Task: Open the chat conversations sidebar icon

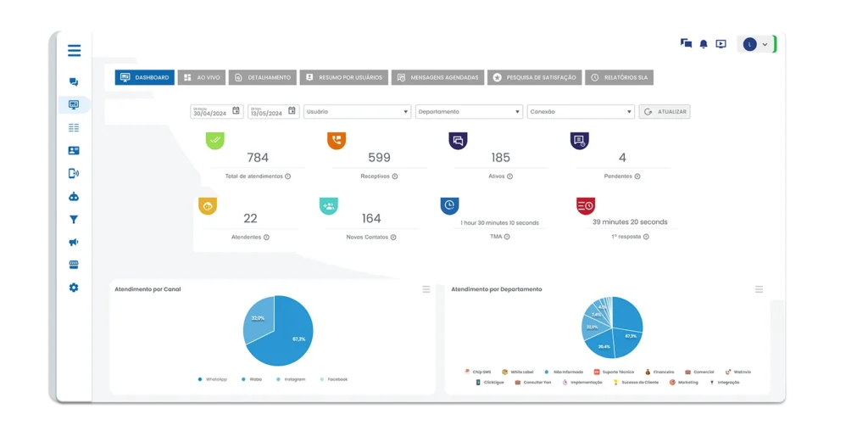Action: point(74,82)
